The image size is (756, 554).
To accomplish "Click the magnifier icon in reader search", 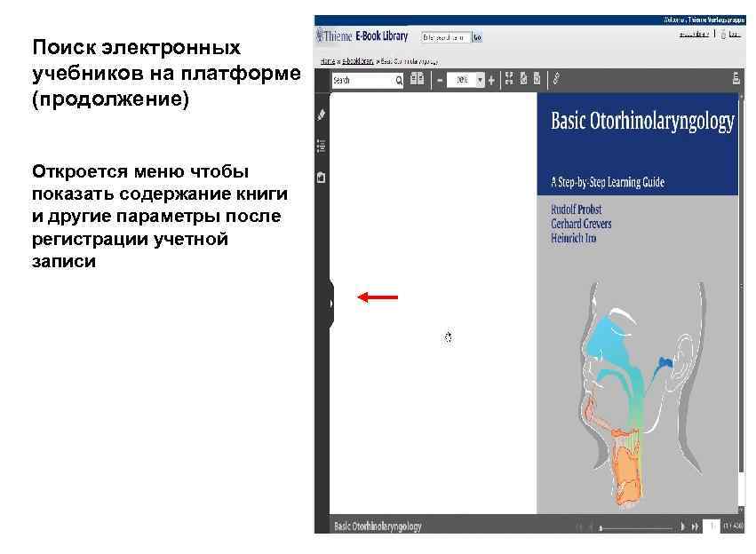I will pos(399,81).
